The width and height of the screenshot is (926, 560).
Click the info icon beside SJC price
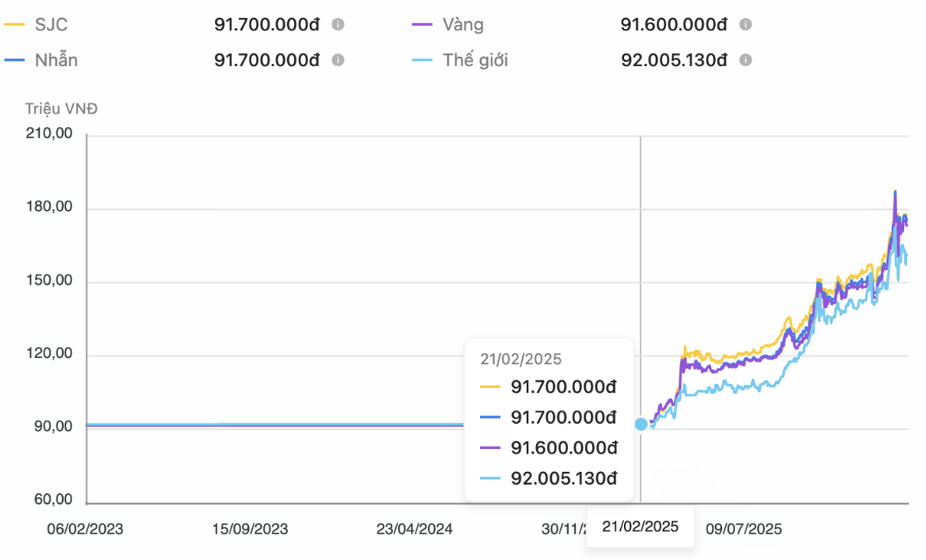[x=338, y=25]
